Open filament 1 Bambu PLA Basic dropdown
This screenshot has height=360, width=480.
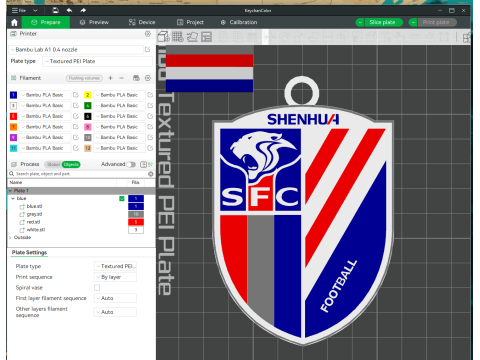[45, 95]
